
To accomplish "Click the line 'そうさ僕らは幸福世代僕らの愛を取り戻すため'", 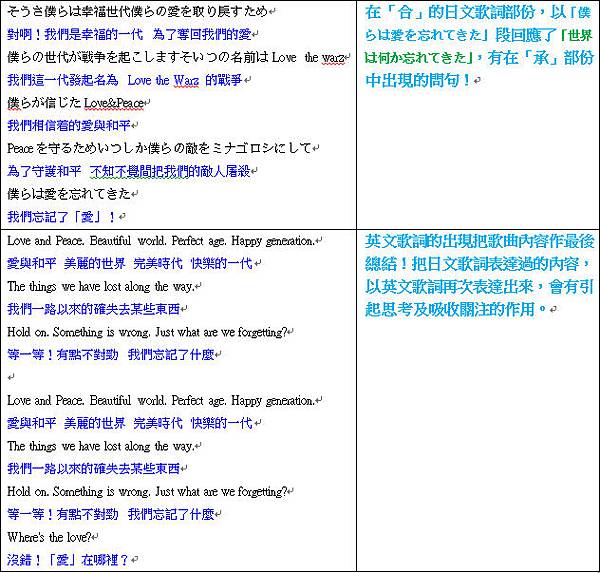I will pos(138,11).
